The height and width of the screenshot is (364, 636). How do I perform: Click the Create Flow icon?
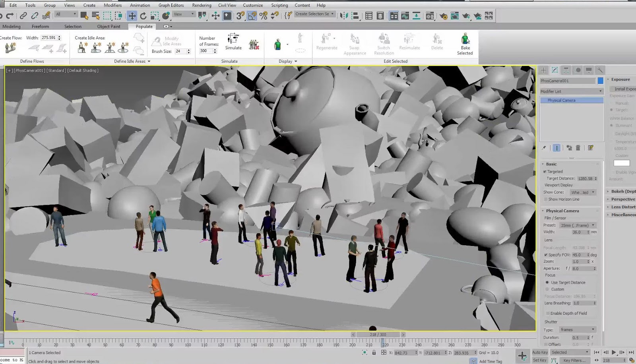[10, 48]
